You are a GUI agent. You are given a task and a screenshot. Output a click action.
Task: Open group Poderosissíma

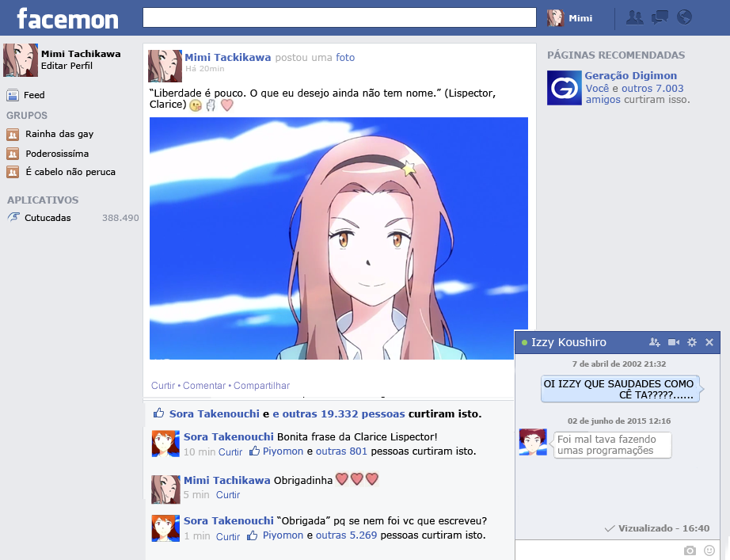57,154
